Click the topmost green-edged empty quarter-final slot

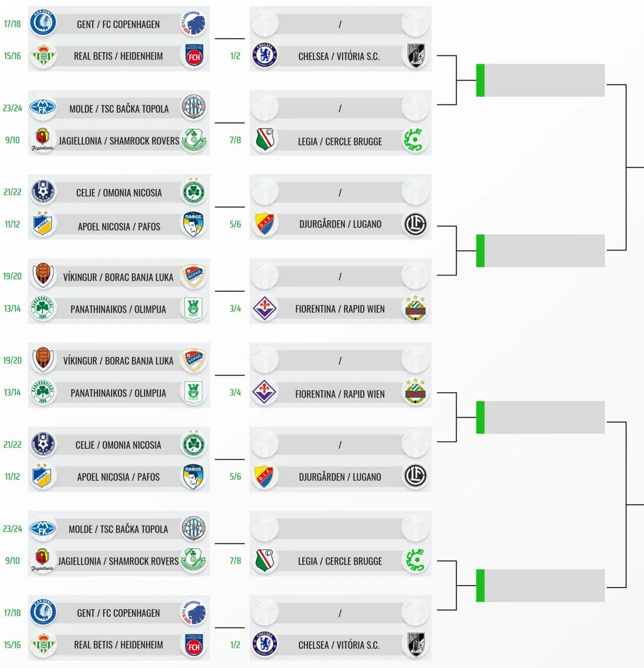click(x=540, y=80)
